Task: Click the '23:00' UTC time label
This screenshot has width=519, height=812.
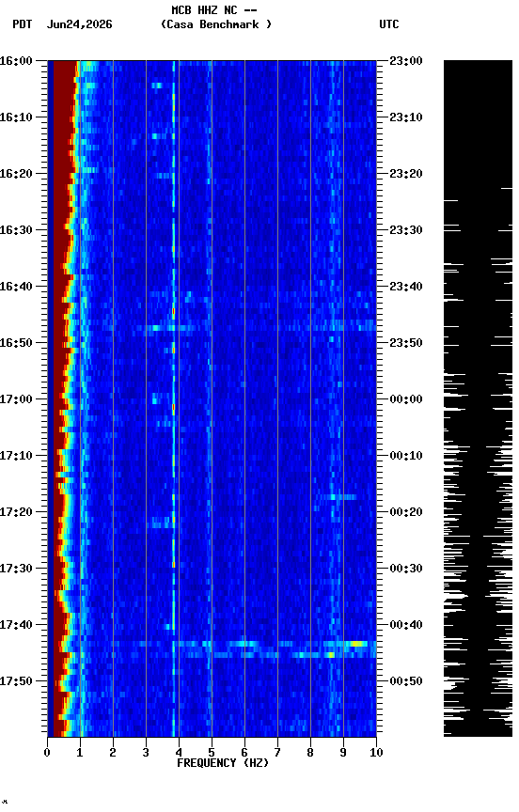Action: pos(406,61)
